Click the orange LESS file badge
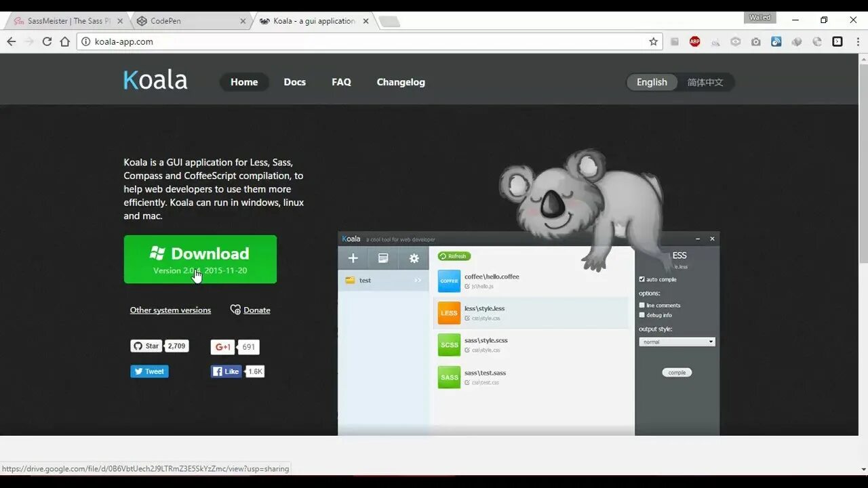Viewport: 868px width, 488px height. 449,313
